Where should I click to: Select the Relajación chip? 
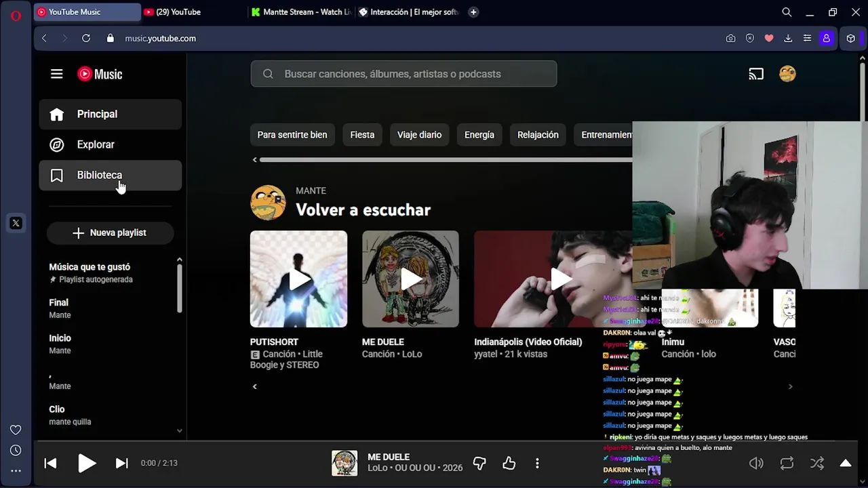pyautogui.click(x=538, y=135)
